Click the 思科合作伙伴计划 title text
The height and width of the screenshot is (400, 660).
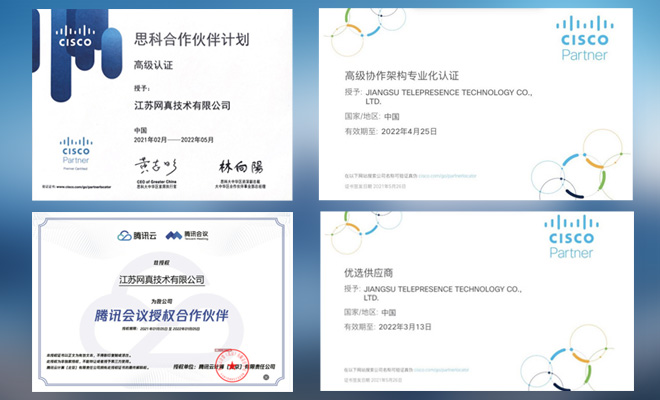(192, 40)
